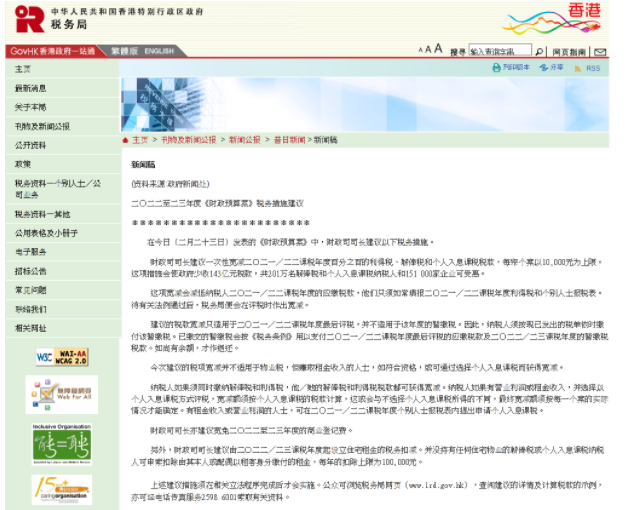Screen dimensions: 629x510
Task: Open 常见问题 in the sidebar
Action: click(x=63, y=290)
